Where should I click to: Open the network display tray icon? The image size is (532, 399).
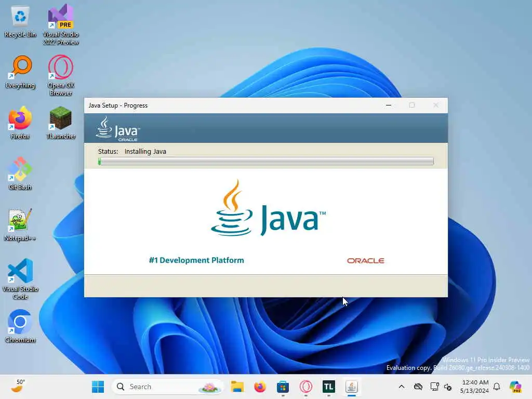(x=434, y=387)
